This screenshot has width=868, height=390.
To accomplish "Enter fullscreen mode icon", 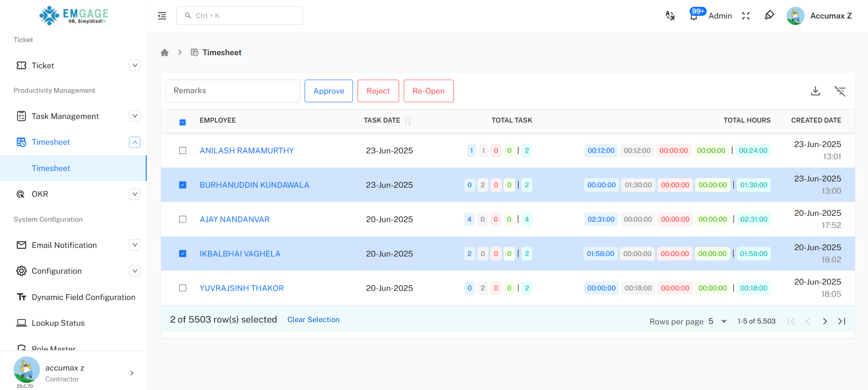I will (746, 16).
